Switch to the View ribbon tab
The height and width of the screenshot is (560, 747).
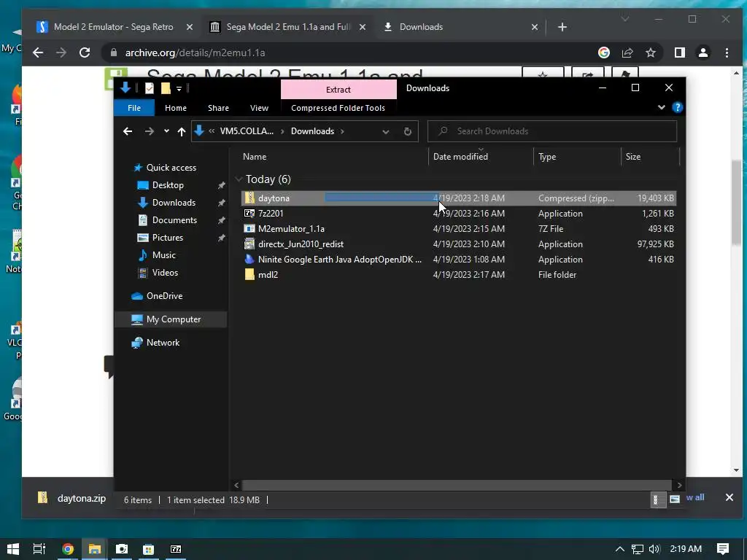(259, 108)
